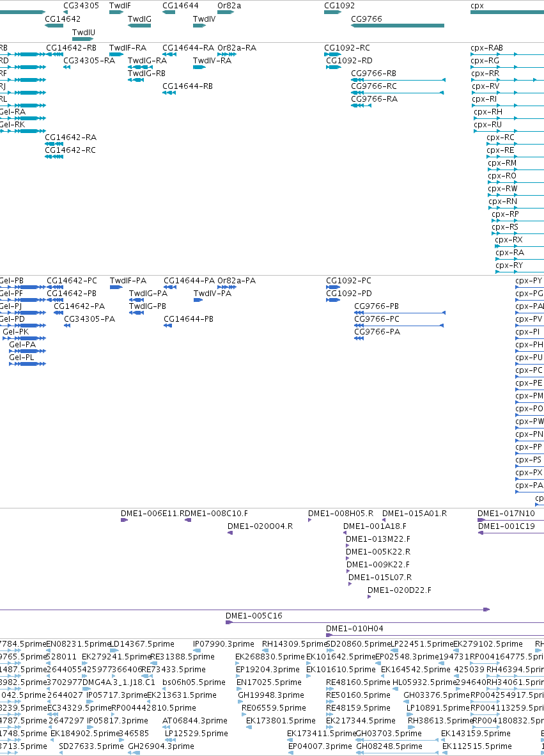Click the CG9766-RB transcript label

[x=373, y=74]
